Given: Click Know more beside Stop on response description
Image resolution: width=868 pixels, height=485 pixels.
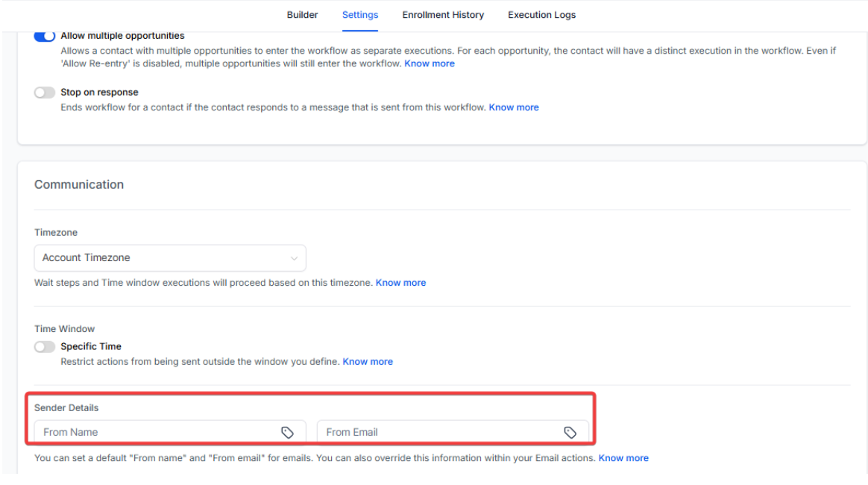Looking at the screenshot, I should click(514, 107).
